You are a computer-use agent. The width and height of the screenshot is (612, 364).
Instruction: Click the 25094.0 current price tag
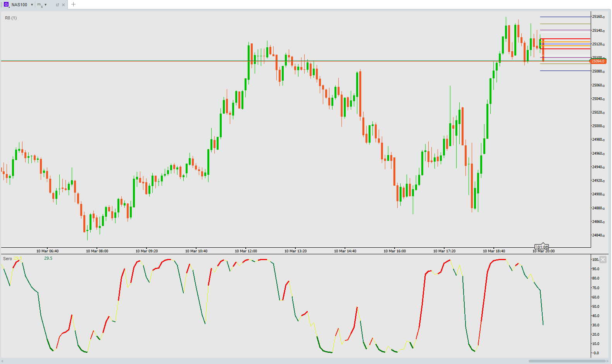click(598, 61)
